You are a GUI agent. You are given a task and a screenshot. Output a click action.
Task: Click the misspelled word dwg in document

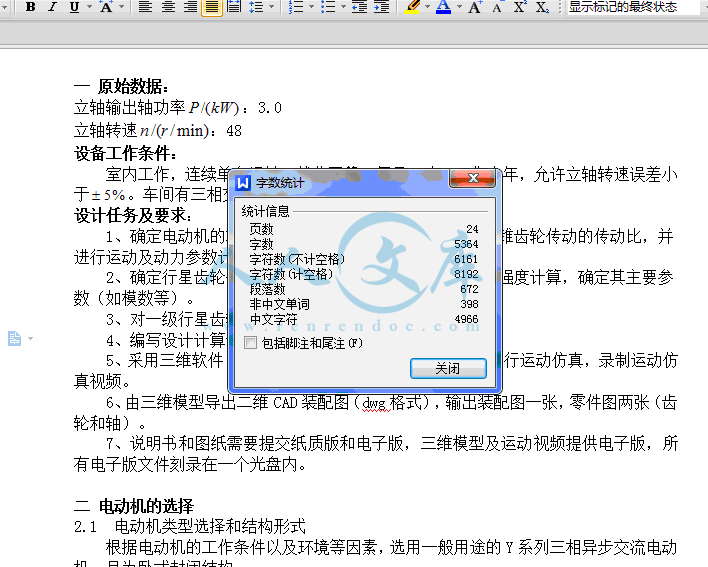[x=376, y=403]
